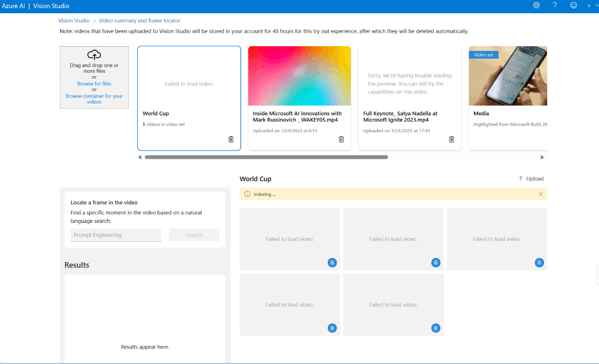Click the Azure AI title in header
The image size is (599, 364).
[13, 6]
